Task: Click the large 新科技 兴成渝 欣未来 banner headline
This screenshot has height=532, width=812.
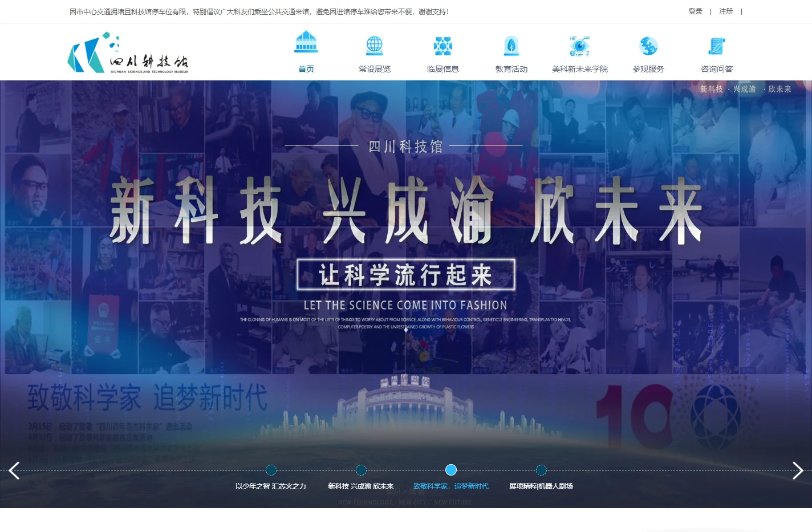Action: click(x=406, y=210)
